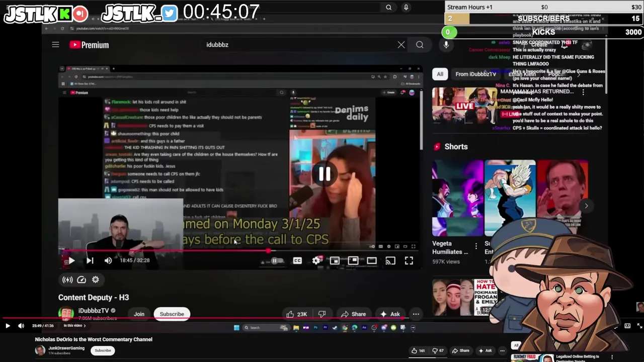Viewport: 644px width, 362px height.
Task: Switch Content Deputy player to miniplayer
Action: [335, 260]
